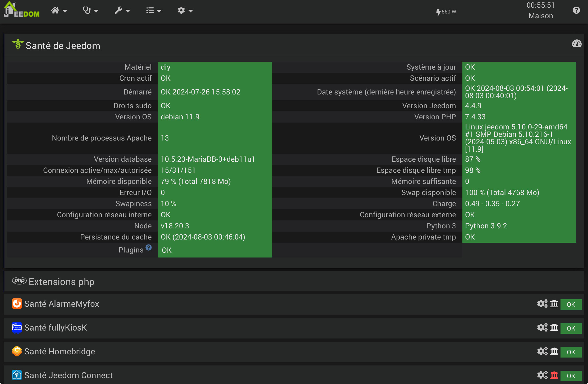Image resolution: width=588 pixels, height=384 pixels.
Task: Click the clock and Maison label
Action: click(540, 11)
